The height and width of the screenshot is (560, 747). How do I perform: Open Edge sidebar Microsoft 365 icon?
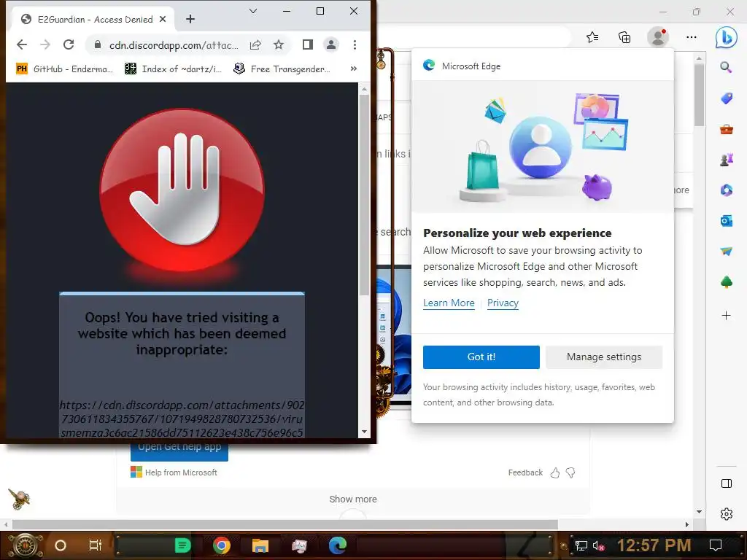(x=726, y=190)
